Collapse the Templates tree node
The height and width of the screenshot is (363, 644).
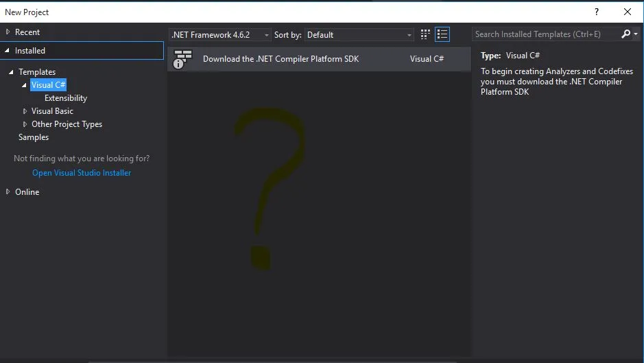(x=11, y=72)
